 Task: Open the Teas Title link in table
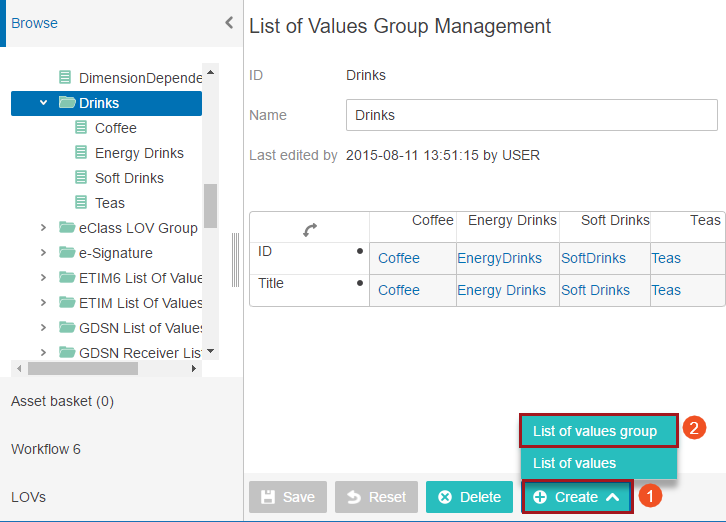pos(666,290)
